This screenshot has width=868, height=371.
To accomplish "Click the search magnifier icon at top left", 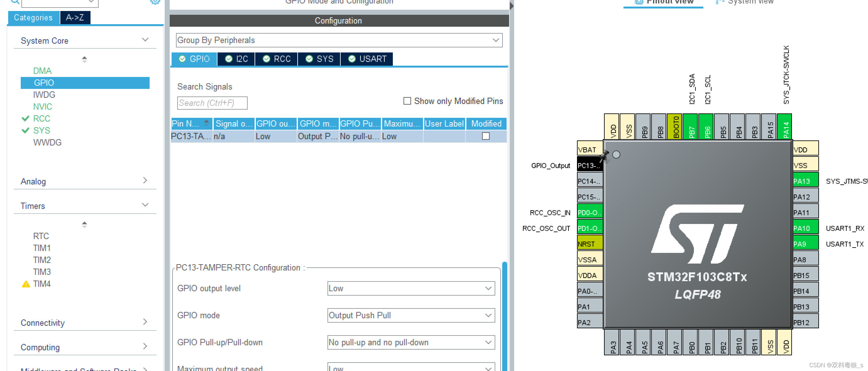I will tap(15, 2).
